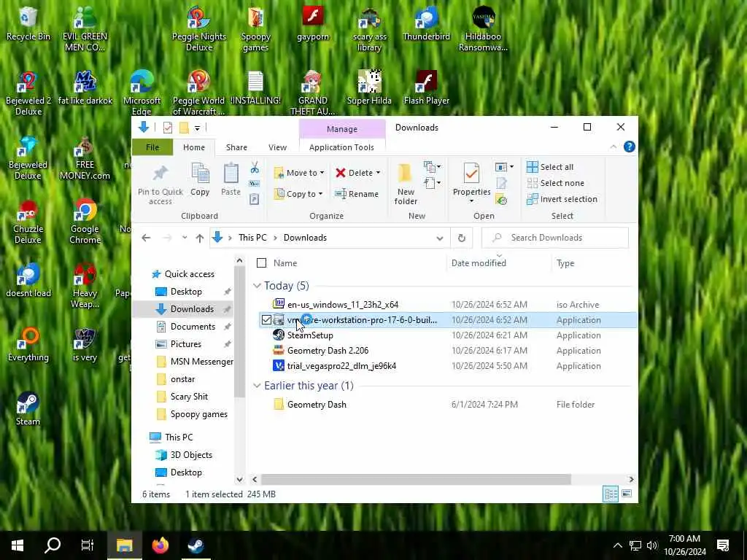The width and height of the screenshot is (747, 560).
Task: Click quick access toolbar Properties icon
Action: point(168,128)
